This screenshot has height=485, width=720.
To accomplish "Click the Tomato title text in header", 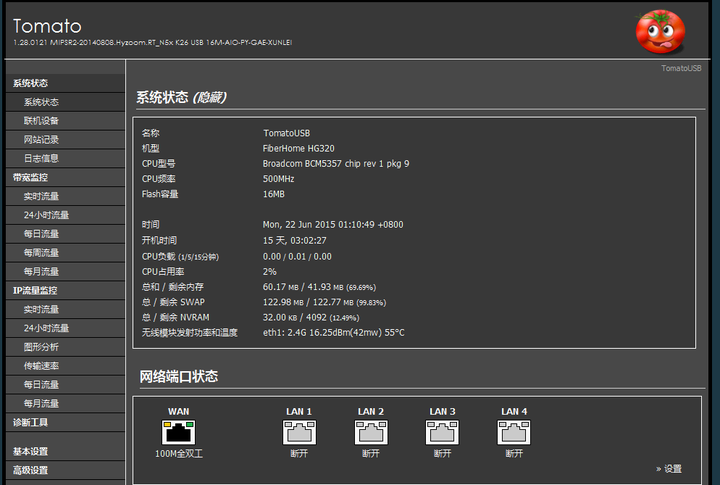I will pos(47,26).
